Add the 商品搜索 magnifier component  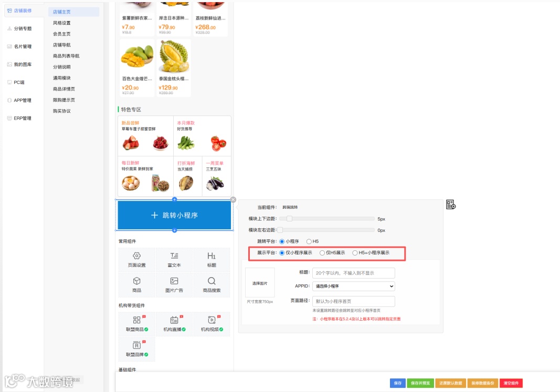(x=212, y=284)
